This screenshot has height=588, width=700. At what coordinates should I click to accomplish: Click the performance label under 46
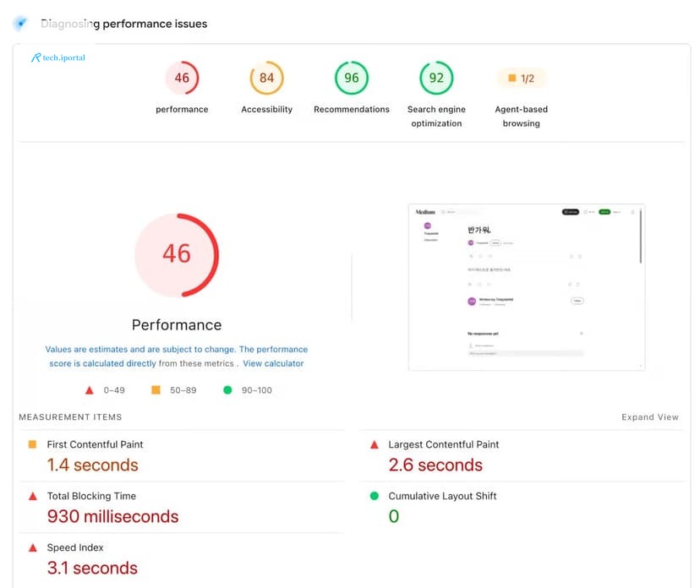click(182, 109)
